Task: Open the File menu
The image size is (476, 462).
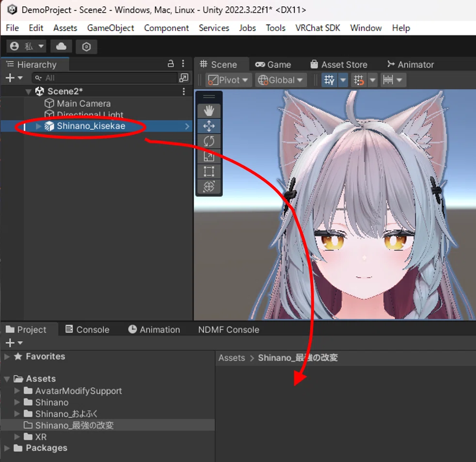Action: [x=13, y=28]
